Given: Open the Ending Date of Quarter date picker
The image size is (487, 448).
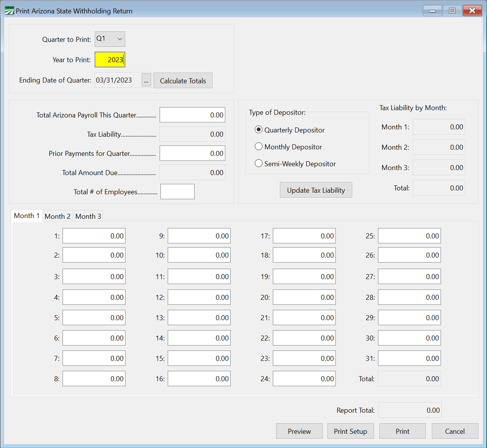Looking at the screenshot, I should pyautogui.click(x=146, y=80).
